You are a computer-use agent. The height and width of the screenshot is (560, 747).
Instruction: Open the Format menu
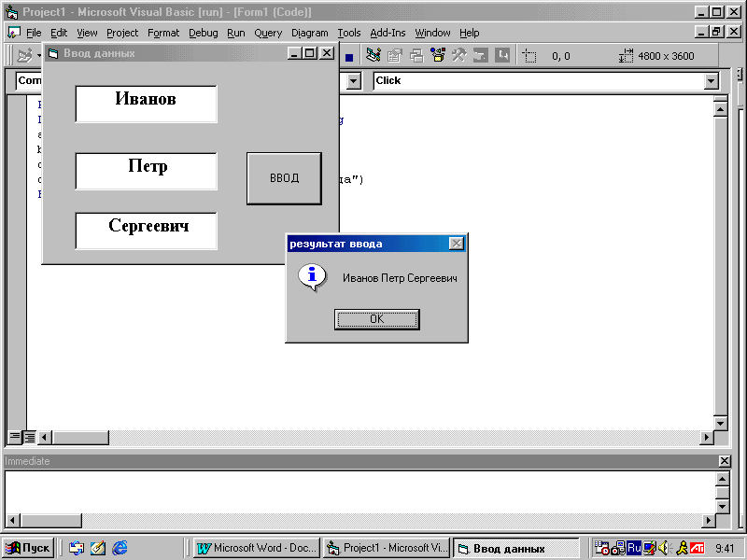(x=163, y=33)
